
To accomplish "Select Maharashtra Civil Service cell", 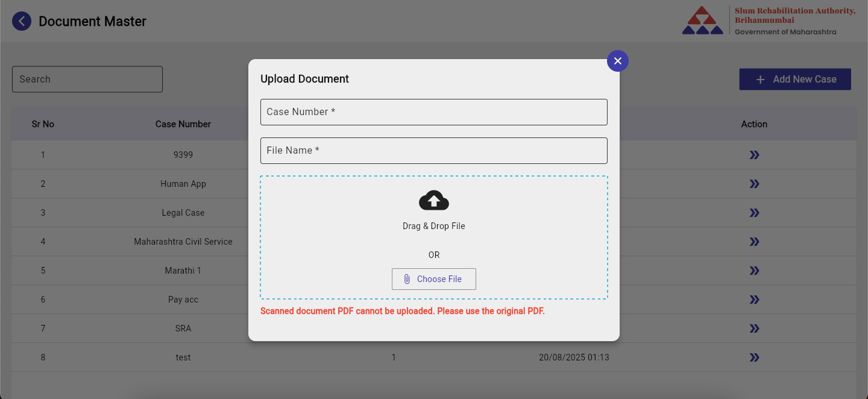I will click(183, 242).
